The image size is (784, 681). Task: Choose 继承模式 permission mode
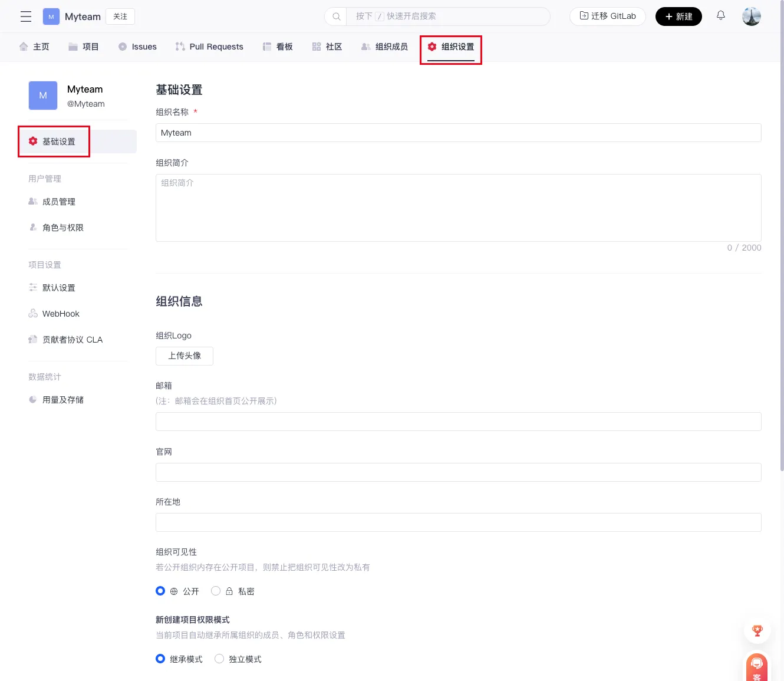tap(160, 659)
